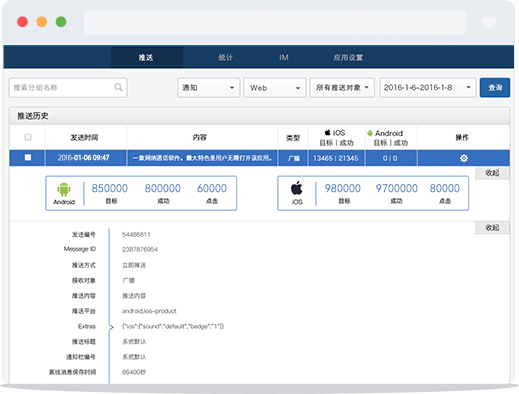
Task: Focus the 搜索分组名称 search field
Action: click(x=68, y=88)
